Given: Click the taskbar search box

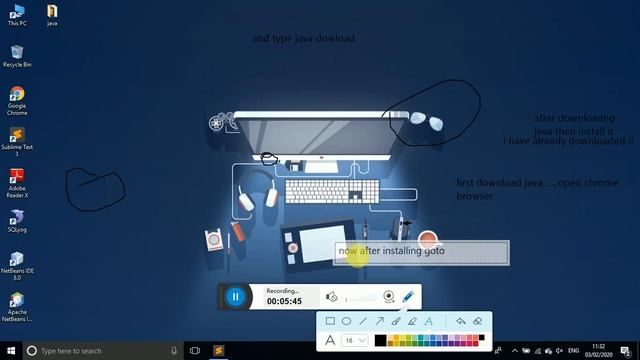Looking at the screenshot, I should (103, 351).
